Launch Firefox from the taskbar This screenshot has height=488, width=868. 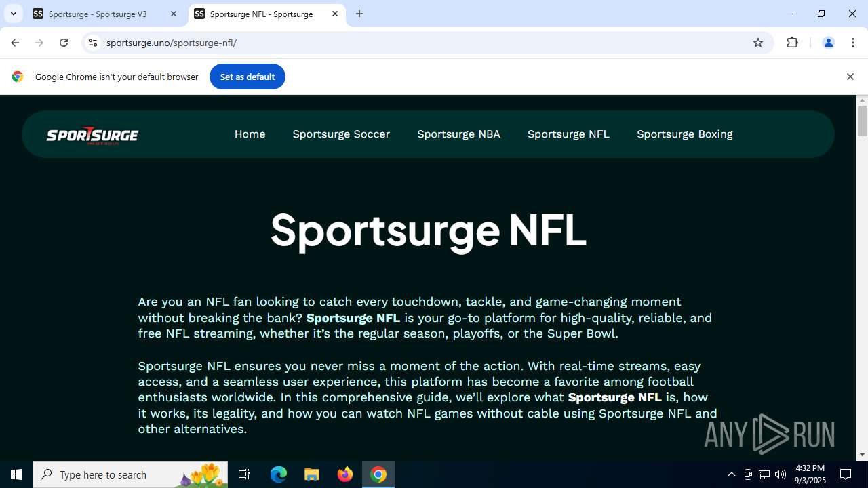tap(345, 474)
